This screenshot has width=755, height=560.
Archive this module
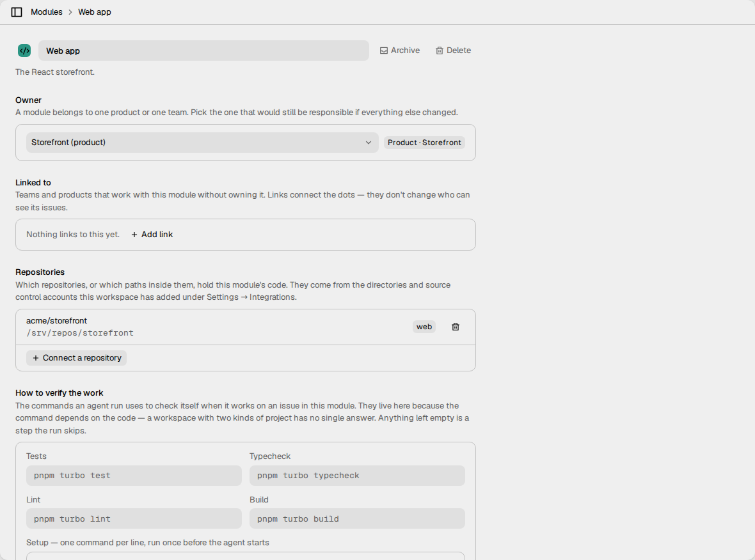pos(400,51)
